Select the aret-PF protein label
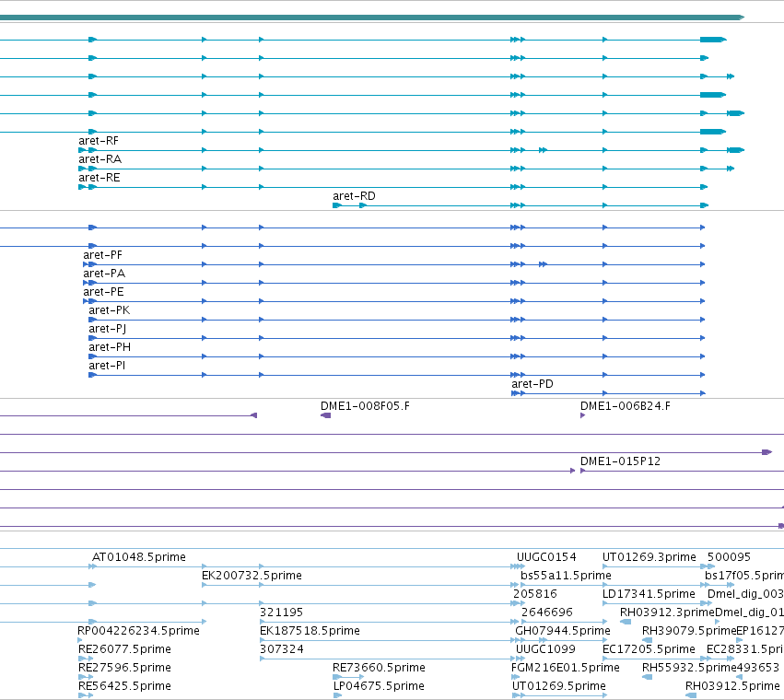Image resolution: width=784 pixels, height=700 pixels. click(102, 255)
